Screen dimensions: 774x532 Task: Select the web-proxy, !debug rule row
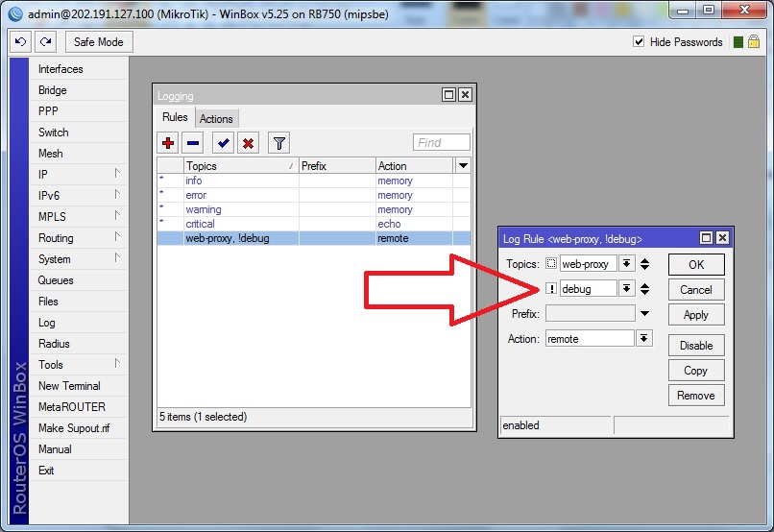coord(314,238)
